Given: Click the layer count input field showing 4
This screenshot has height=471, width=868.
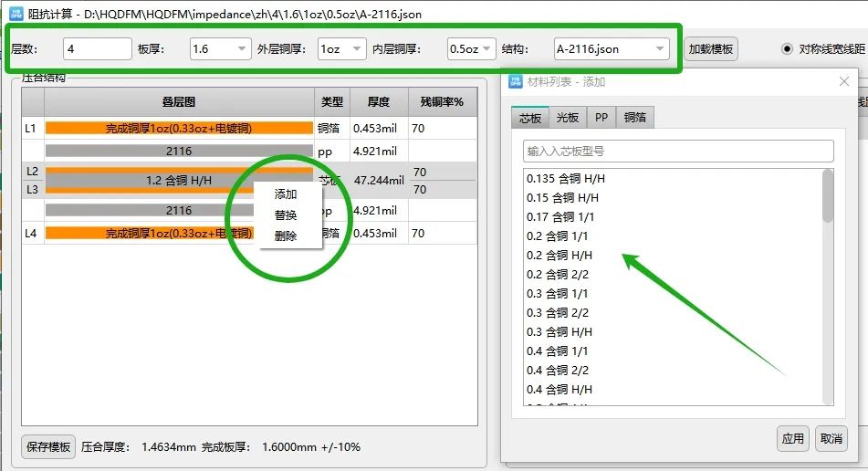Looking at the screenshot, I should click(98, 48).
